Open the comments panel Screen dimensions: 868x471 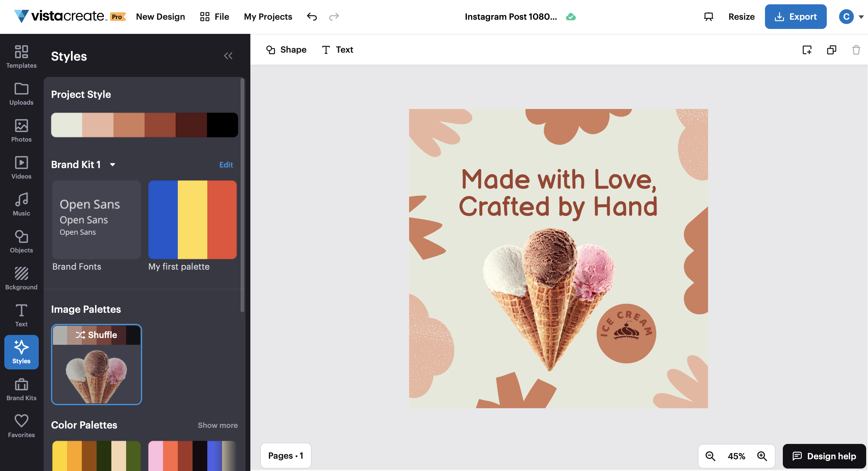click(x=708, y=17)
